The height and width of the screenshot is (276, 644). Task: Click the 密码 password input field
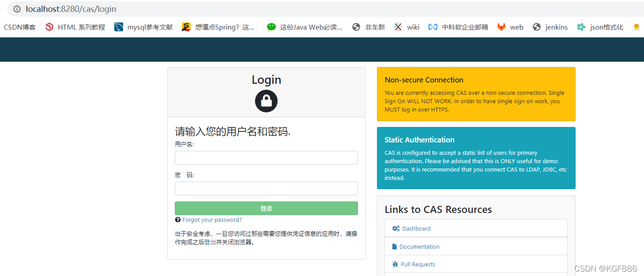pos(266,188)
